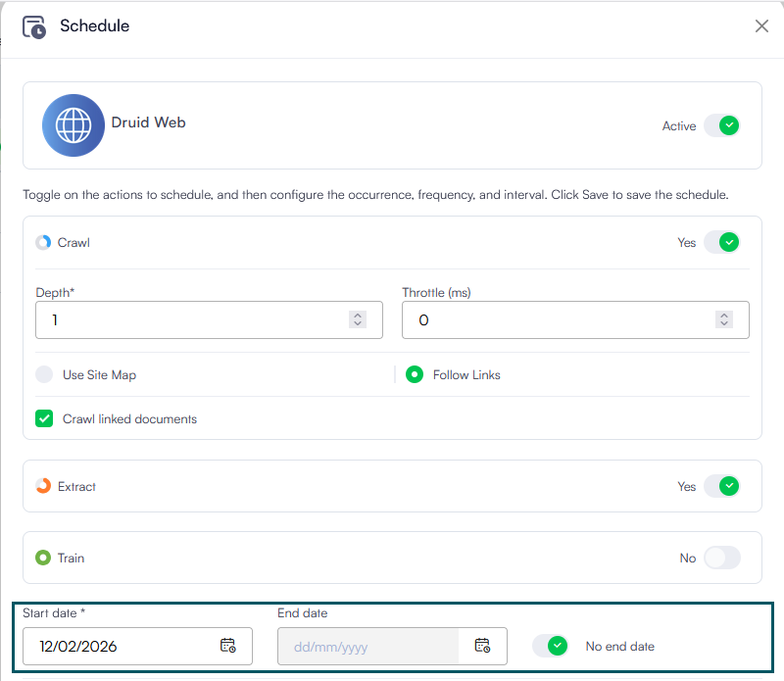The height and width of the screenshot is (681, 784).
Task: Click the Depth stepper arrows
Action: (358, 319)
